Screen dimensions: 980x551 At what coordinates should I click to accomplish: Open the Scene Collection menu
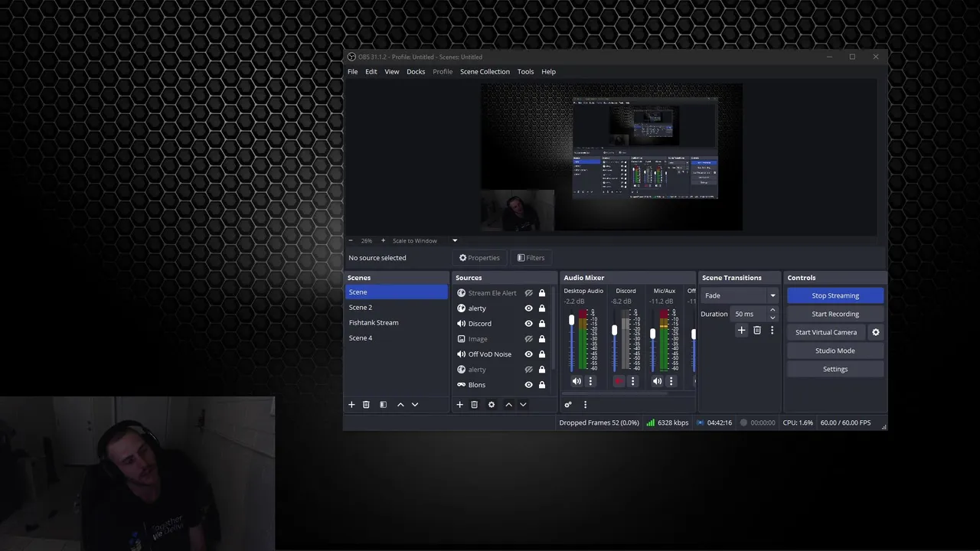[x=485, y=71]
